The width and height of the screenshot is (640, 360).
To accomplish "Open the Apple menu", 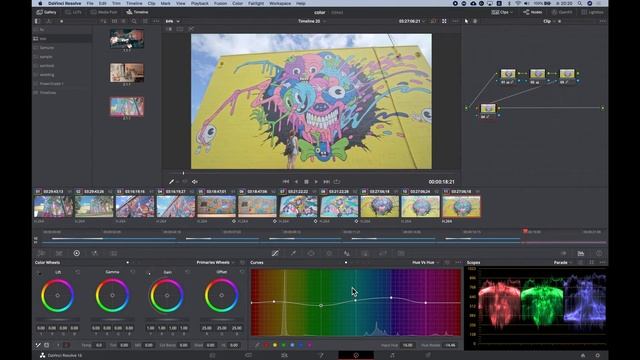I will click(x=40, y=3).
